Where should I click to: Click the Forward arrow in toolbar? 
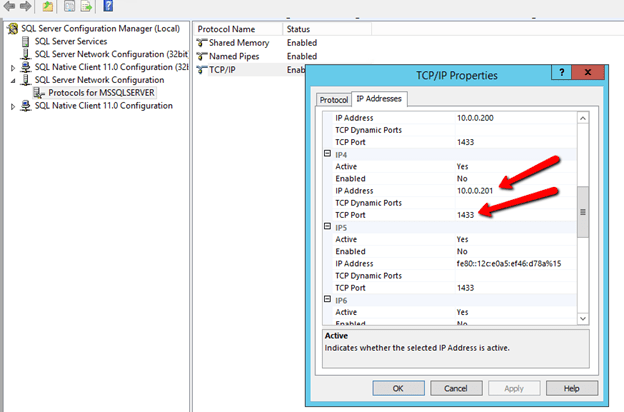23,6
